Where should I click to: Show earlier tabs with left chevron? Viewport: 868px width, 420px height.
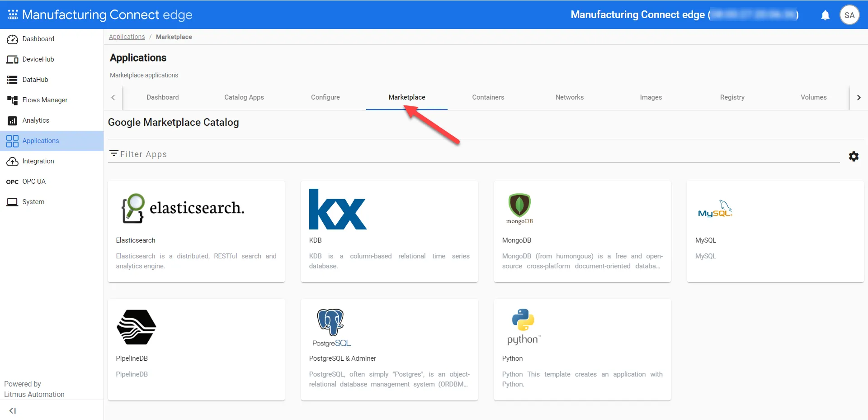(113, 97)
